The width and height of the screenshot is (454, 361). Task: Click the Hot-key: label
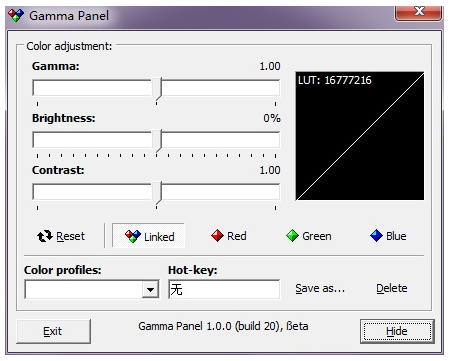click(x=193, y=270)
